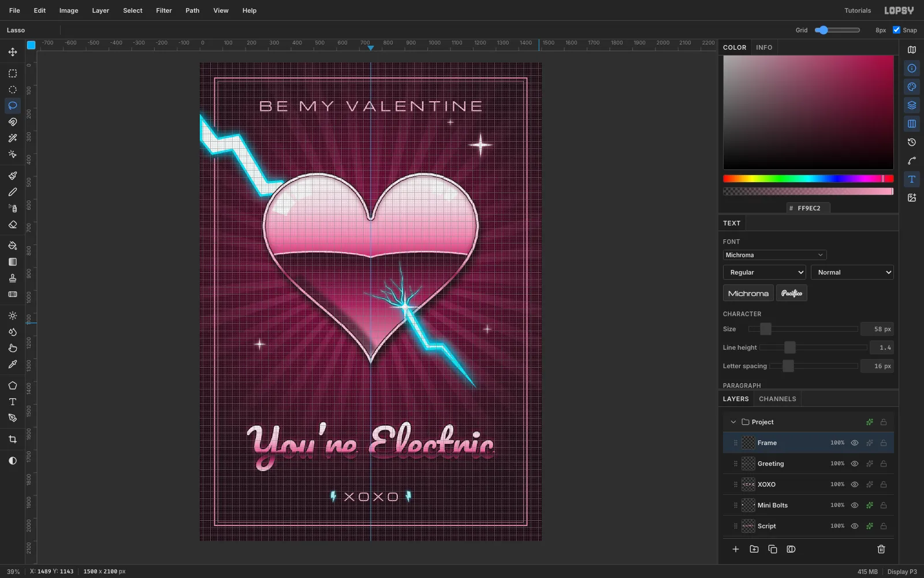Click the Script layer thumbnail
This screenshot has height=578, width=924.
click(748, 526)
